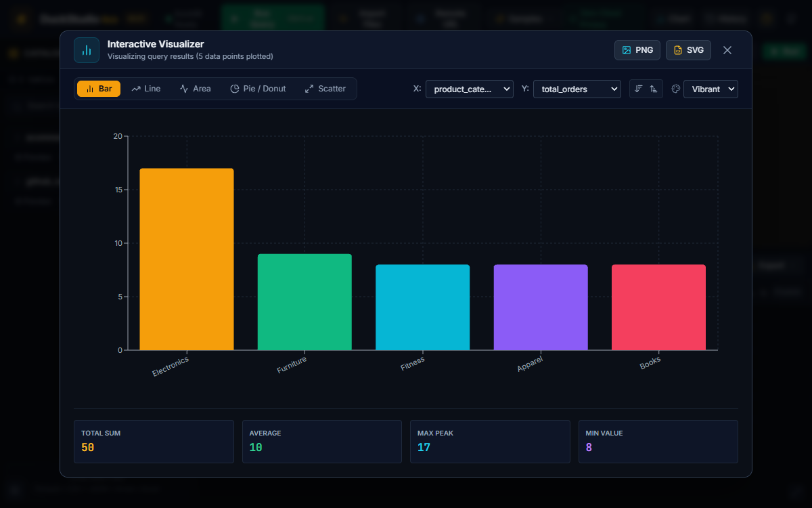Open the Y axis total_orders dropdown
The image size is (812, 508).
(x=577, y=89)
